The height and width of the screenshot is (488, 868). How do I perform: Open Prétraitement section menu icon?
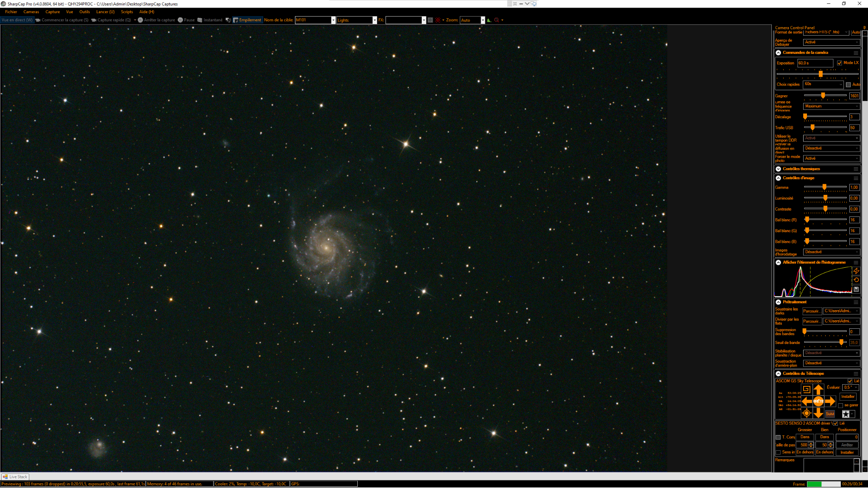856,302
